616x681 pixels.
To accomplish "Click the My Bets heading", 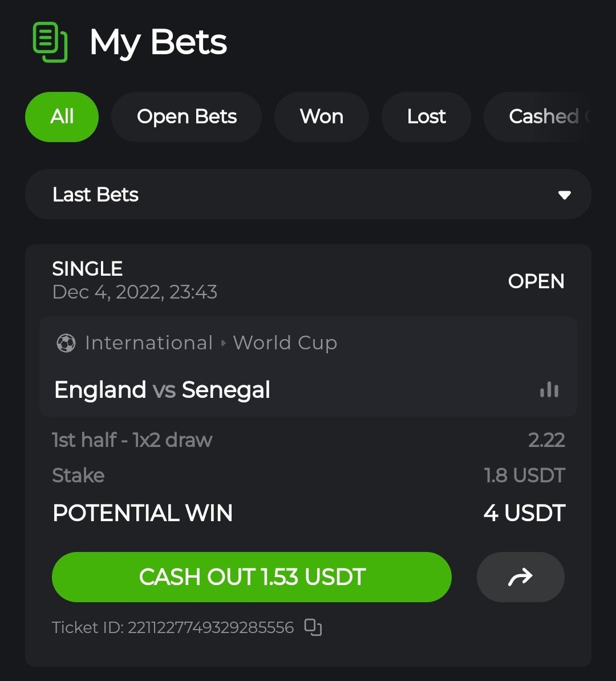I will (158, 43).
